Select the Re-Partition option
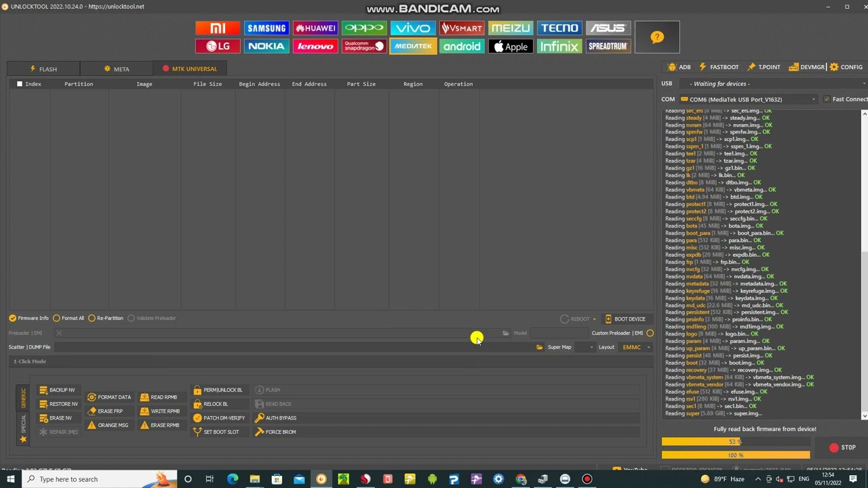Image resolution: width=868 pixels, height=488 pixels. (x=106, y=318)
